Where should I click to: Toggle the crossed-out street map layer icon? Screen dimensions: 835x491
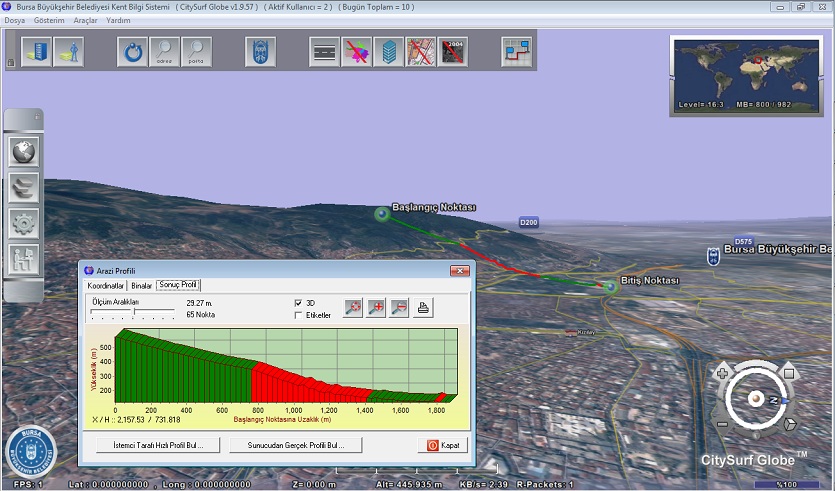[x=421, y=52]
